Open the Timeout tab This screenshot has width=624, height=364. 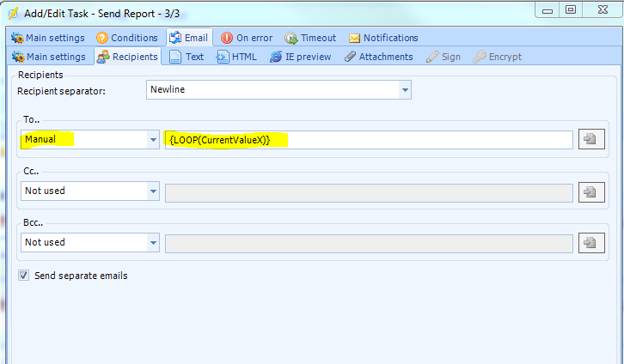click(311, 38)
